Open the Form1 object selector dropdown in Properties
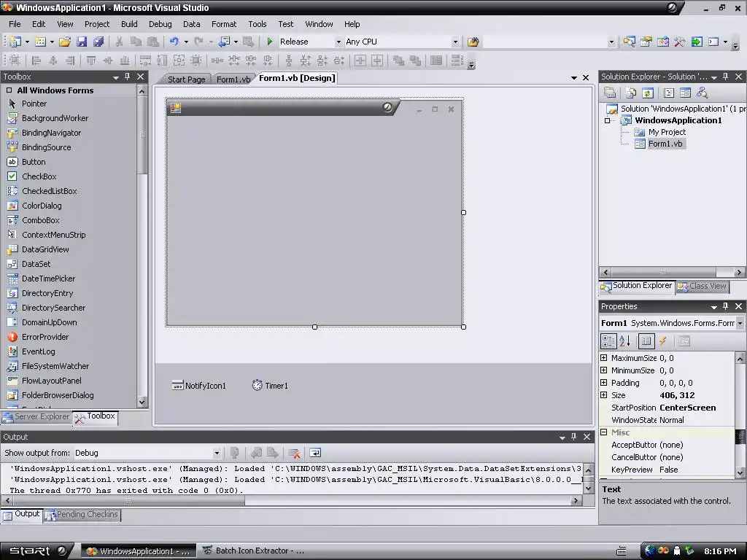The width and height of the screenshot is (747, 560). [x=740, y=323]
